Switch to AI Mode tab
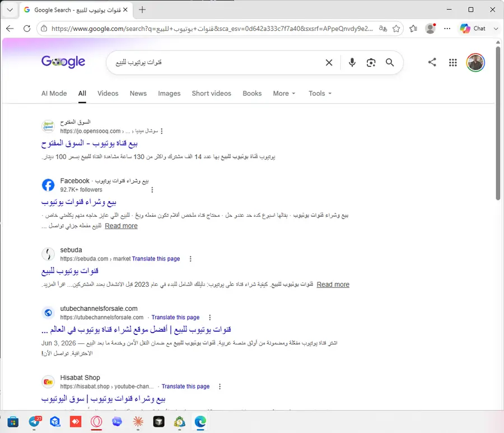Viewport: 504px width, 433px height. click(x=54, y=93)
